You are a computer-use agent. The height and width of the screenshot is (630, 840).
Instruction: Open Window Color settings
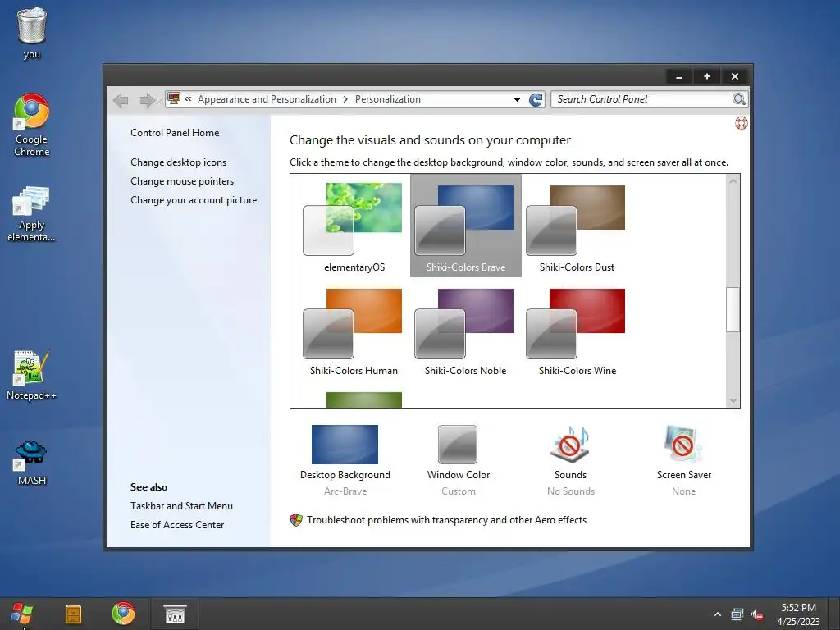[x=458, y=460]
